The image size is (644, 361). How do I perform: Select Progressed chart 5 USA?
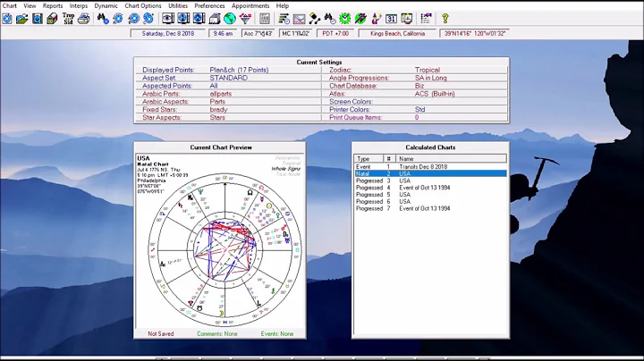(430, 195)
